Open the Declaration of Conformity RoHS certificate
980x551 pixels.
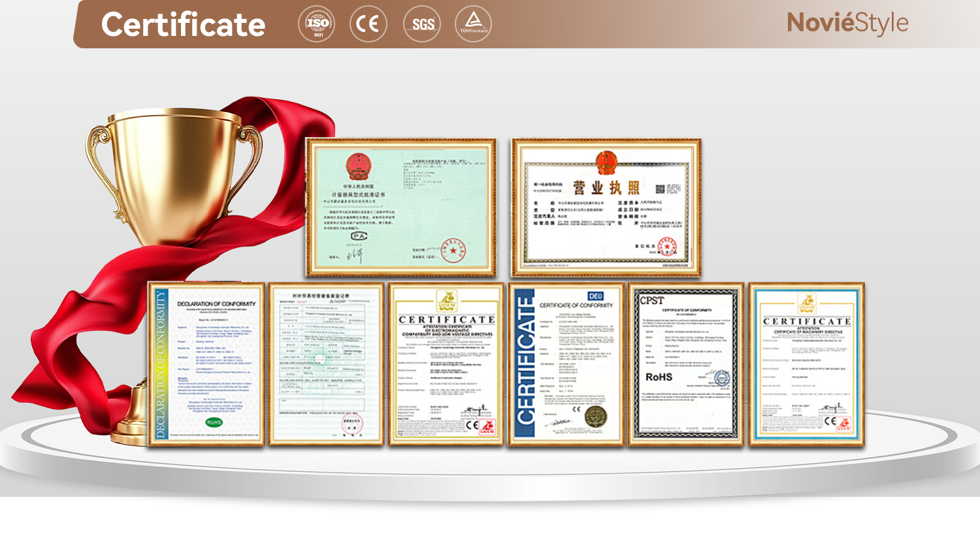206,364
